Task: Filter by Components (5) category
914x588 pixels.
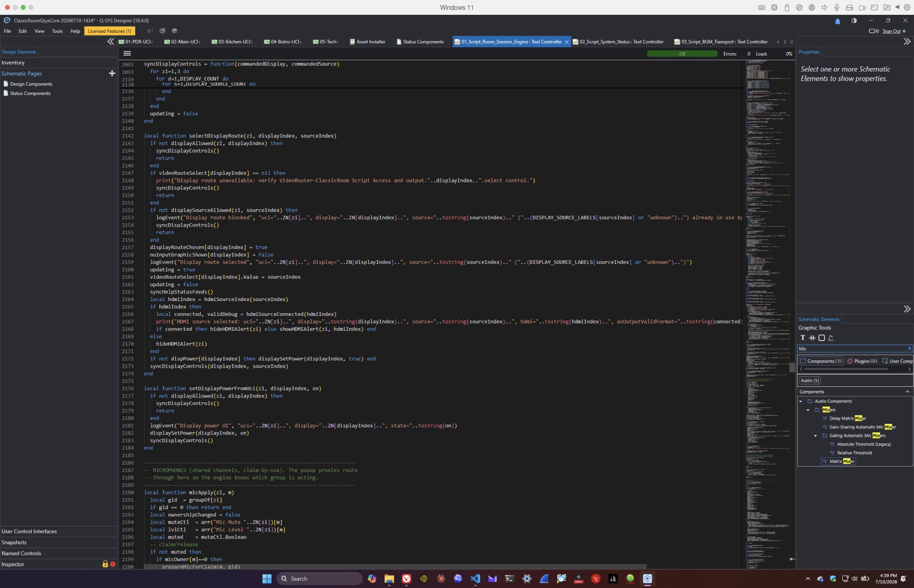Action: coord(821,361)
